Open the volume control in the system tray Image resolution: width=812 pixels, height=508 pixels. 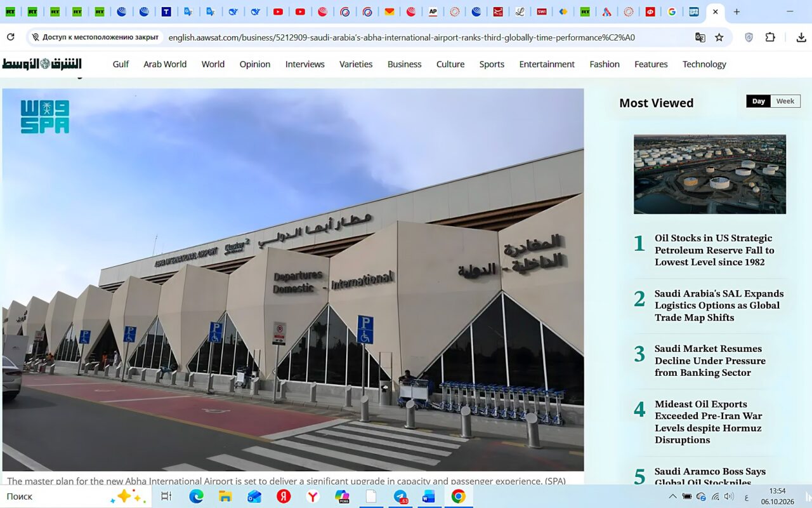(729, 497)
